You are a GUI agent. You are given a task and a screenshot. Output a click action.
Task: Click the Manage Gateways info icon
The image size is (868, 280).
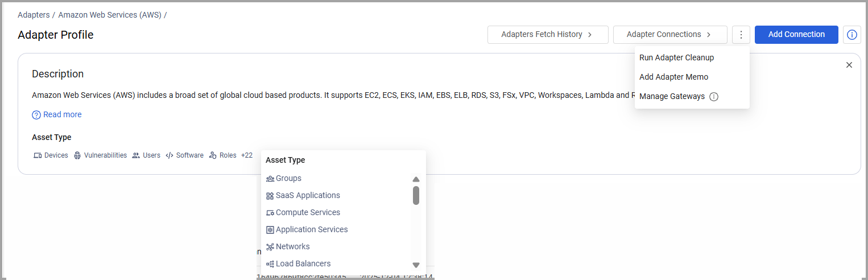click(x=714, y=97)
